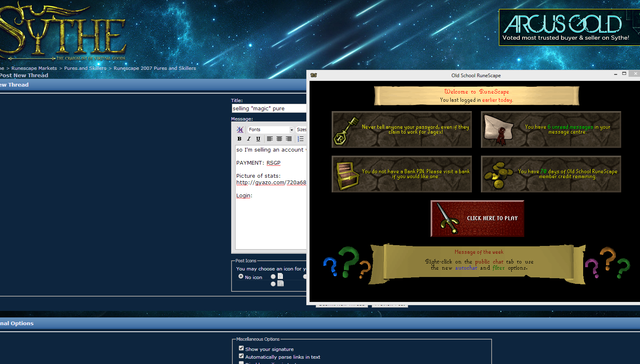Click the 'Message of the week' scroll text

point(479,252)
